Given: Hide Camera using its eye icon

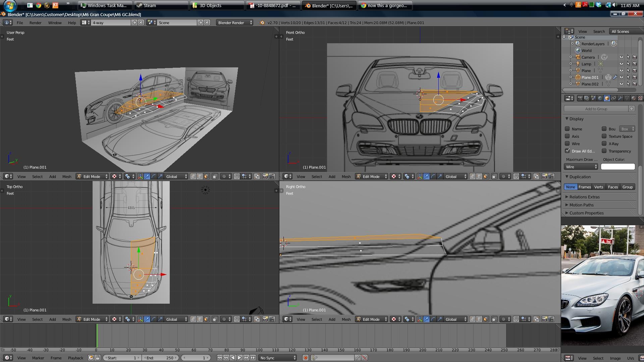Looking at the screenshot, I should point(622,57).
